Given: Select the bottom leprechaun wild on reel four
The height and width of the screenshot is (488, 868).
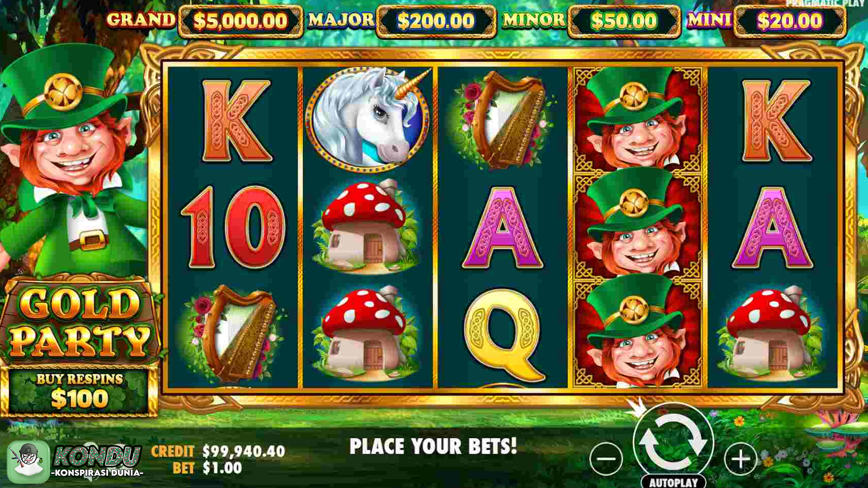Looking at the screenshot, I should [637, 333].
